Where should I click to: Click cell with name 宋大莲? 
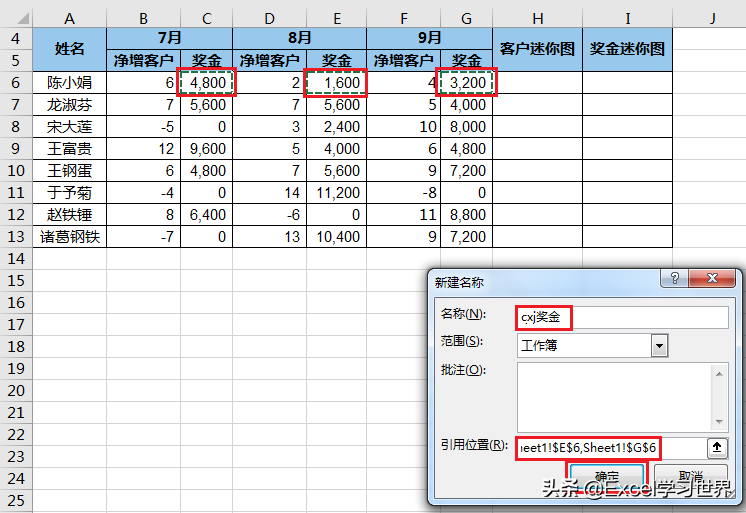(69, 127)
